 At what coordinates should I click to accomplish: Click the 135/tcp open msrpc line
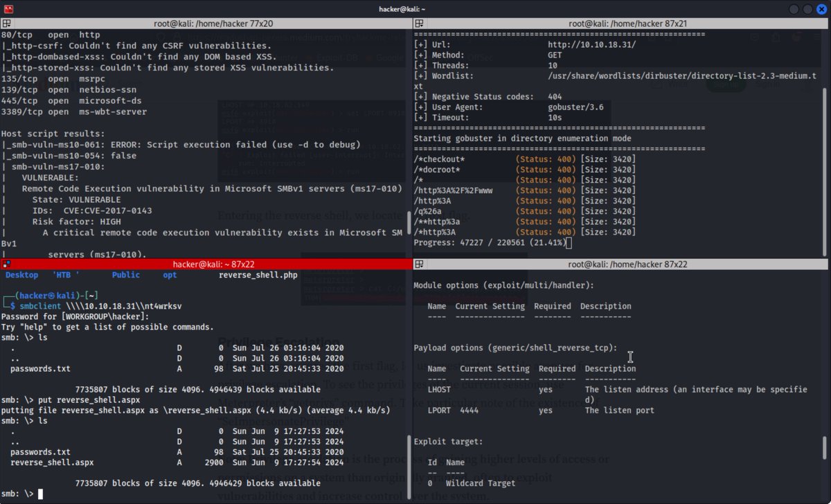click(x=57, y=79)
